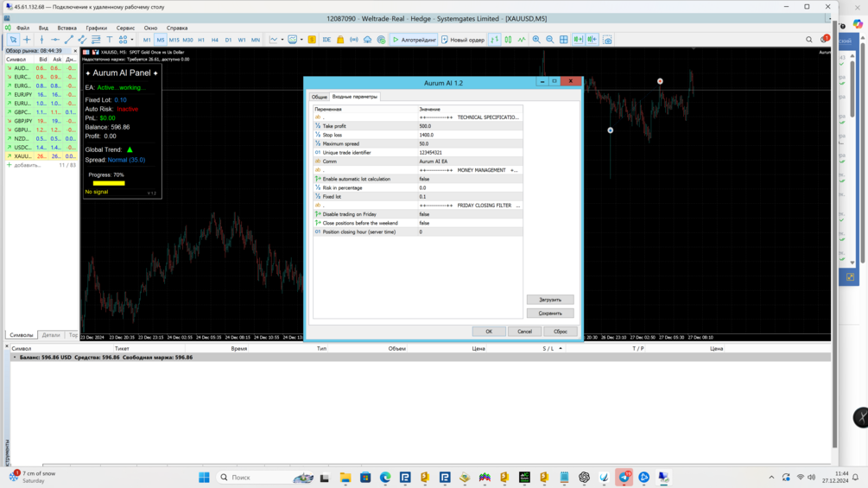Viewport: 868px width, 488px height.
Task: Open the Market shopping bag icon
Action: 340,40
